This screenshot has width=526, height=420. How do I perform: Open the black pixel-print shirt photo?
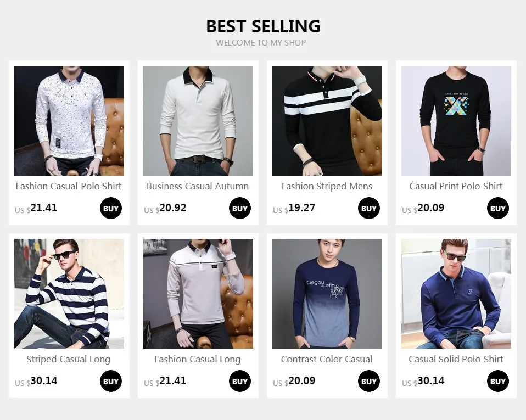(456, 121)
